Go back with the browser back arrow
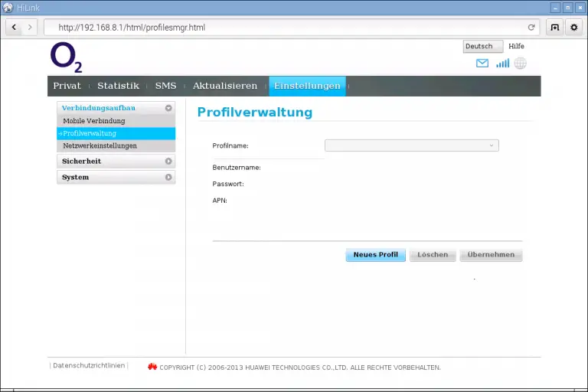 click(15, 28)
